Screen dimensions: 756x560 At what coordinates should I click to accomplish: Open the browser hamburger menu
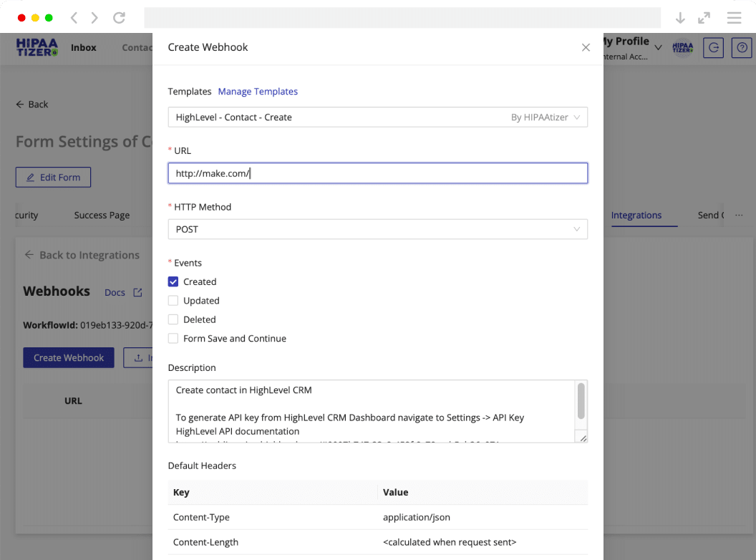coord(734,18)
